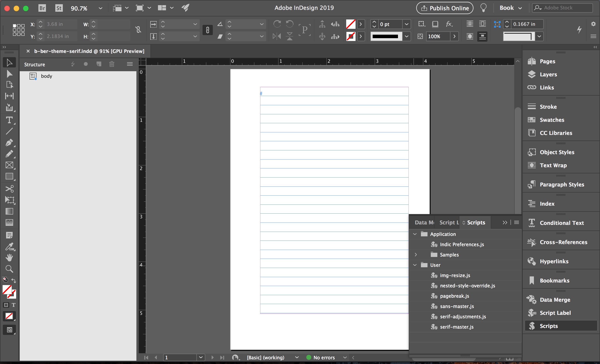
Task: Select the Scissors tool
Action: (x=9, y=189)
